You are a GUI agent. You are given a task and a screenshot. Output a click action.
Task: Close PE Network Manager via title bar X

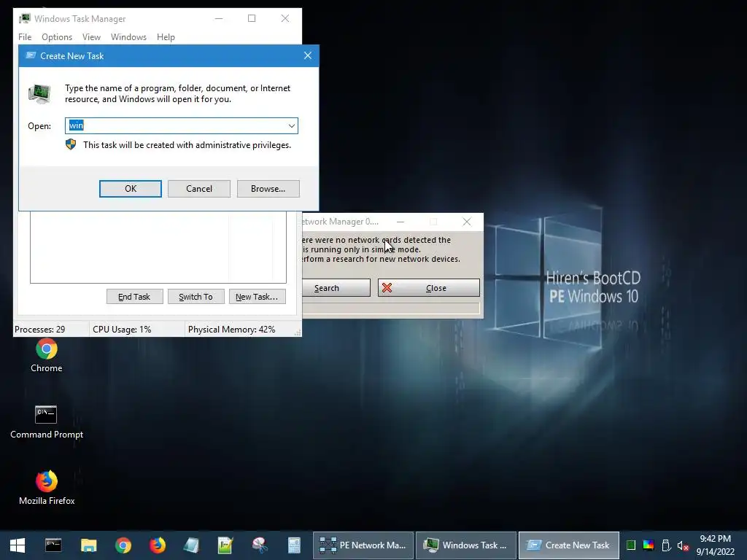pyautogui.click(x=467, y=222)
